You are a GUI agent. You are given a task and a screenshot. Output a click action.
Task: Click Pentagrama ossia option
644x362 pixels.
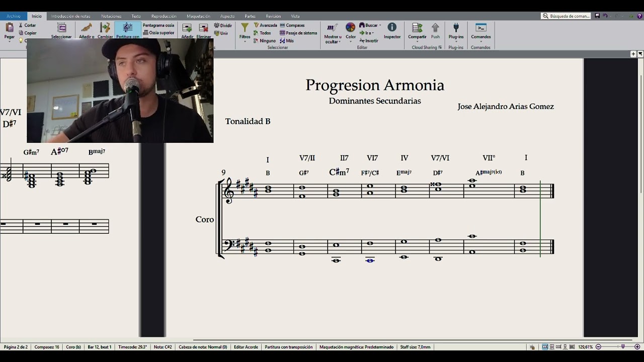(x=158, y=25)
